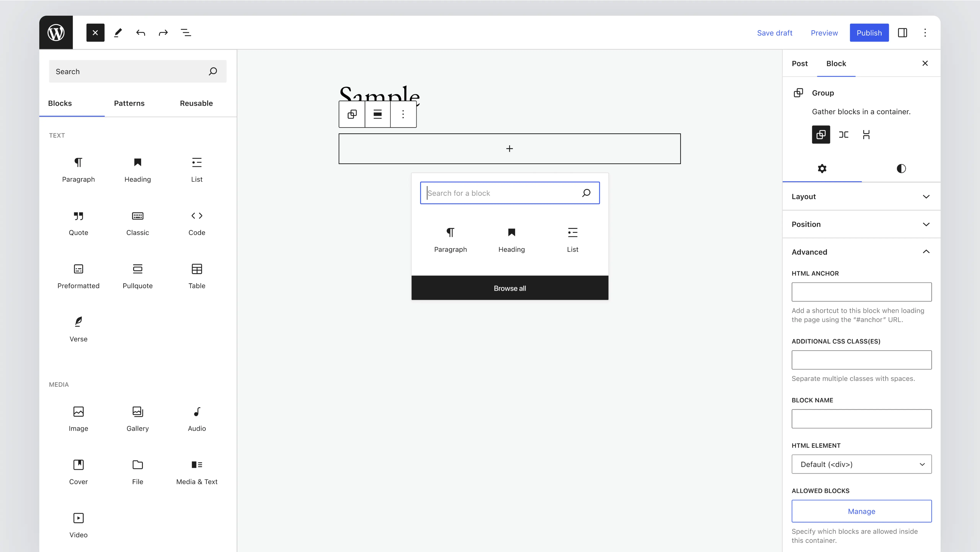
Task: Toggle the settings sidebar panel icon
Action: 902,33
